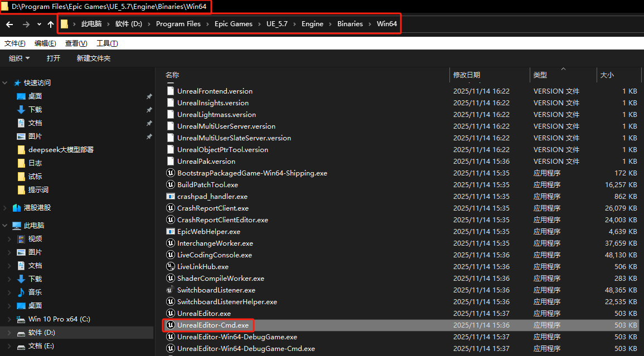Click the InterchangeWorker.exe icon
The height and width of the screenshot is (356, 644).
(170, 243)
